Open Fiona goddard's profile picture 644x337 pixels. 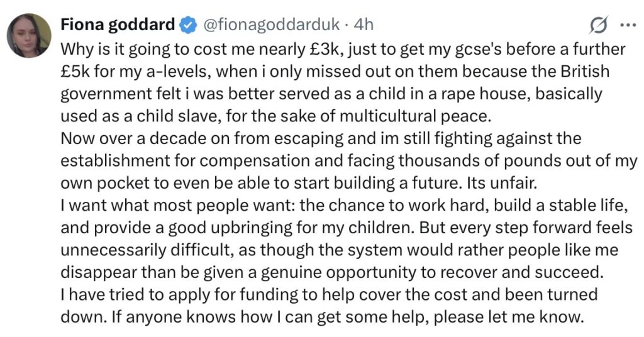coord(29,36)
